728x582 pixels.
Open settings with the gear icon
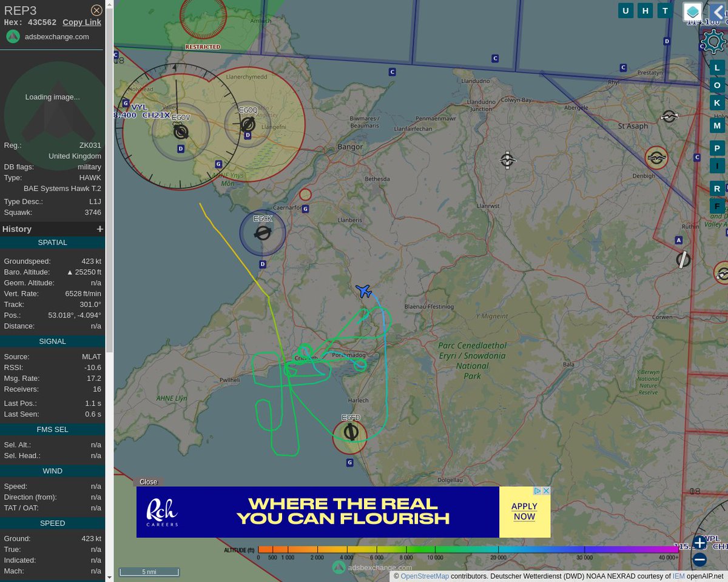713,41
